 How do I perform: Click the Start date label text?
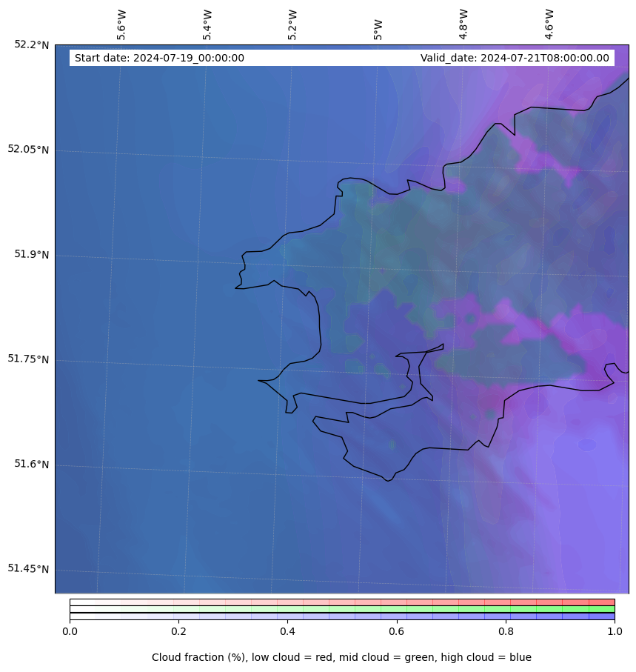pyautogui.click(x=159, y=58)
